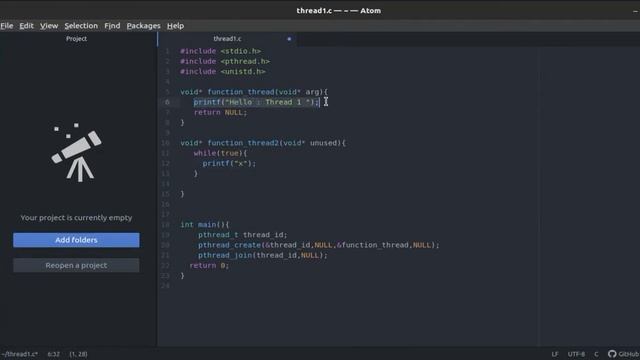The width and height of the screenshot is (640, 360).
Task: Click the Reopen a project button
Action: point(76,265)
